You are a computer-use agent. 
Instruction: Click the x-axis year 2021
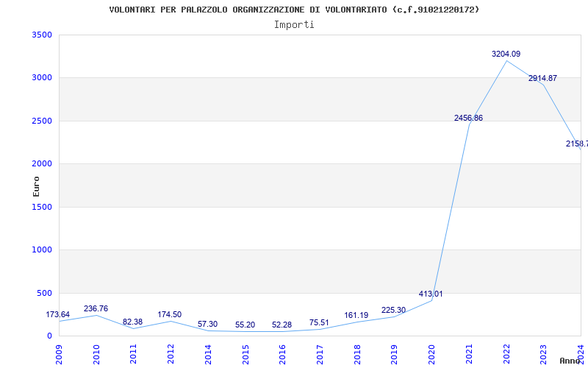click(x=469, y=355)
